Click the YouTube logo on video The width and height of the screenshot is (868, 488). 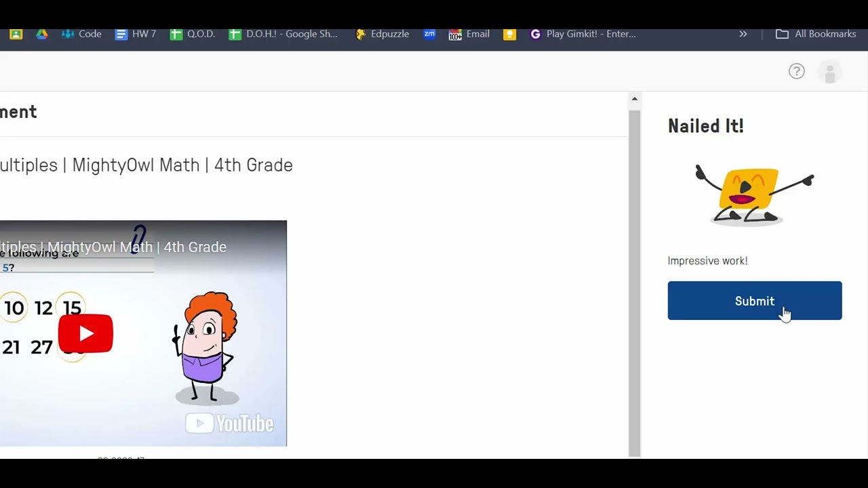point(230,424)
